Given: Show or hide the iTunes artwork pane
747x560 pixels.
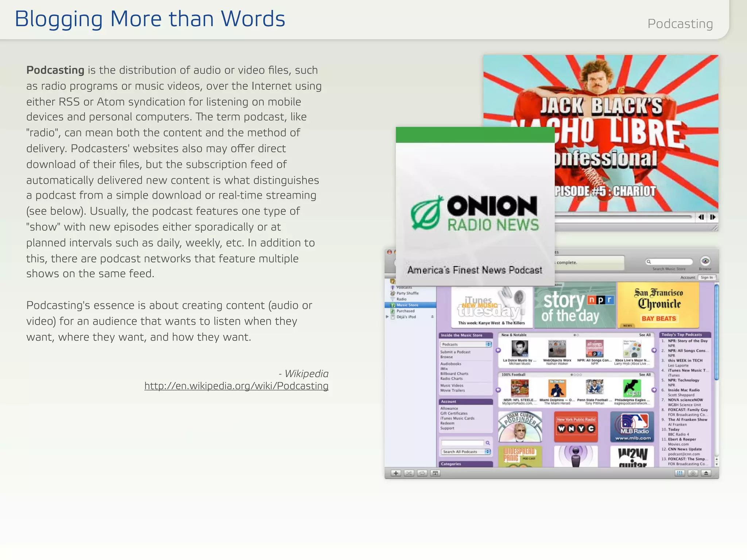Looking at the screenshot, I should click(435, 473).
